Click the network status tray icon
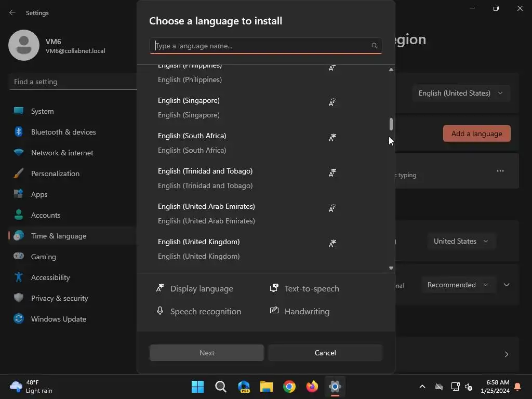The height and width of the screenshot is (399, 532). (455, 387)
